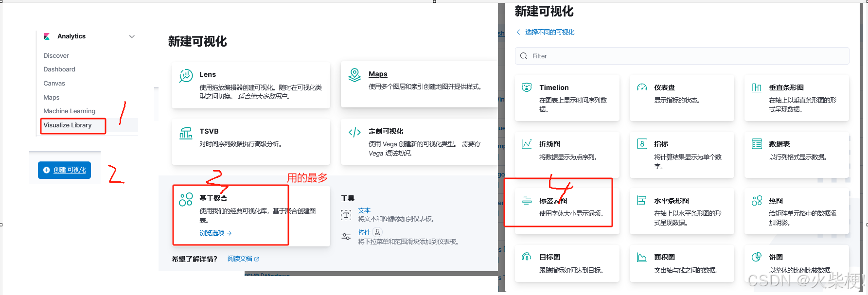Click the 定制可视化 code icon
The image size is (868, 295).
click(355, 132)
